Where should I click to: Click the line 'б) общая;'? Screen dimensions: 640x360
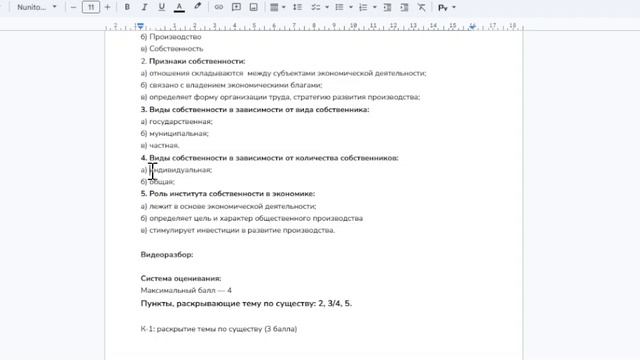158,182
